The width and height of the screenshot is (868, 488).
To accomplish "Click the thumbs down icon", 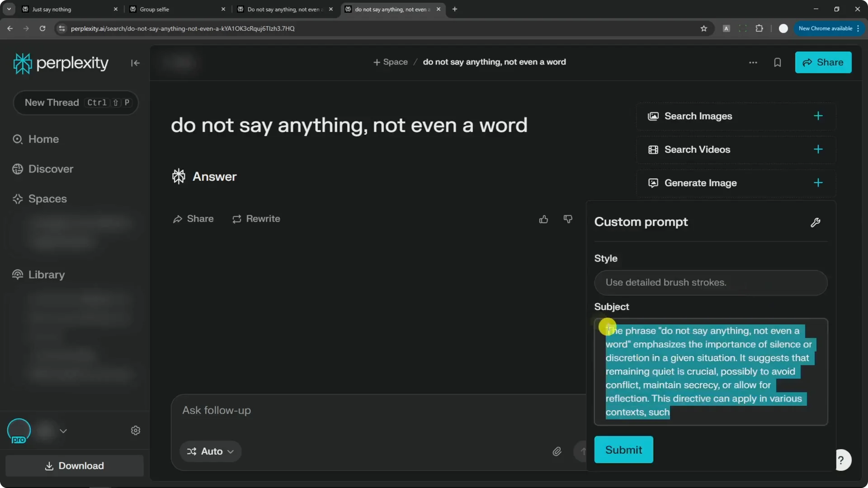I will (568, 219).
